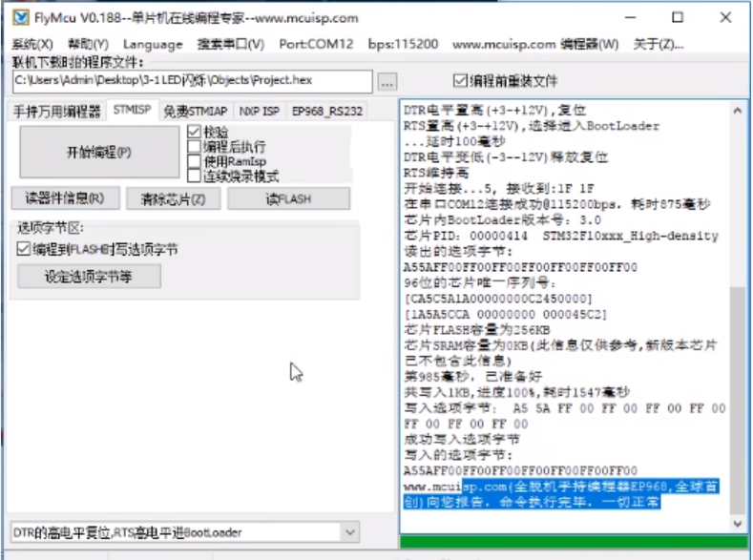Screen dimensions: 753x560
Task: Click the log scrollbar down arrow
Action: [737, 524]
